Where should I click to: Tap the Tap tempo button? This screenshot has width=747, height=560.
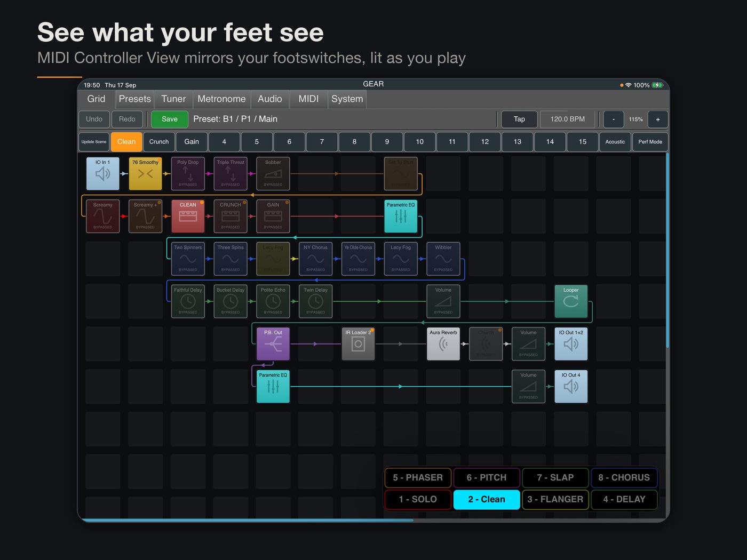[x=519, y=119]
